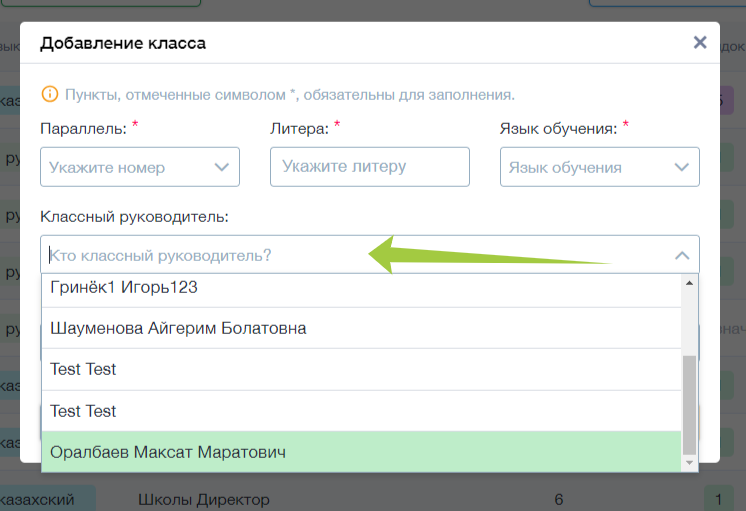746x511 pixels.
Task: Click the orange info icon beside the required-fields note
Action: coord(49,94)
